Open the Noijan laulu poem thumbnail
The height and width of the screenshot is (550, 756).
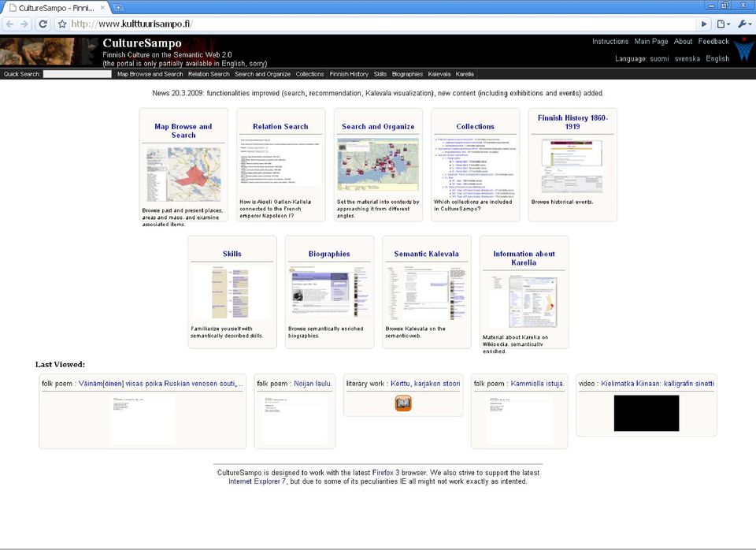(295, 419)
